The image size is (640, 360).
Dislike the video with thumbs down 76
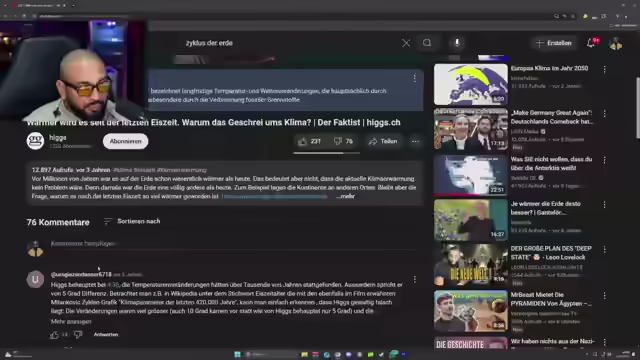[x=343, y=141]
